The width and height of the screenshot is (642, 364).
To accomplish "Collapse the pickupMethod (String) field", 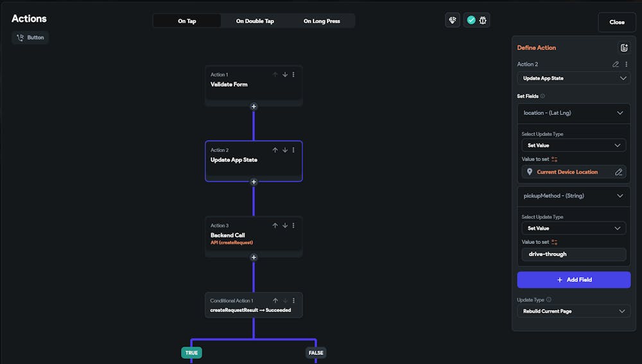I will click(x=620, y=196).
